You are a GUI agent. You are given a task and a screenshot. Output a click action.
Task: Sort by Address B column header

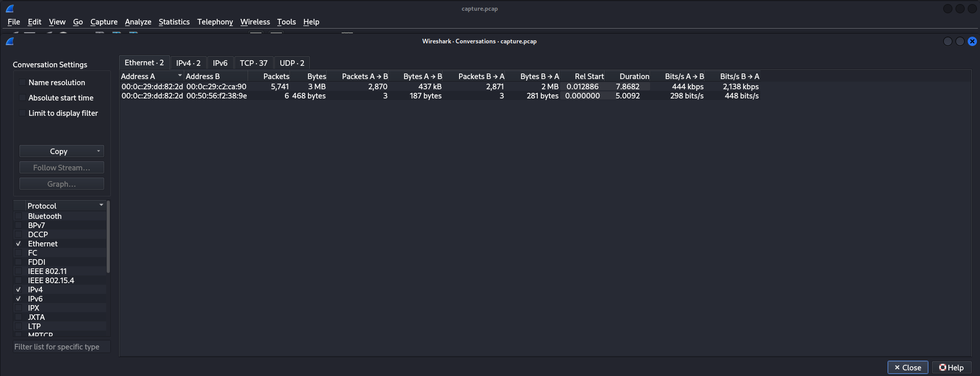pos(216,76)
